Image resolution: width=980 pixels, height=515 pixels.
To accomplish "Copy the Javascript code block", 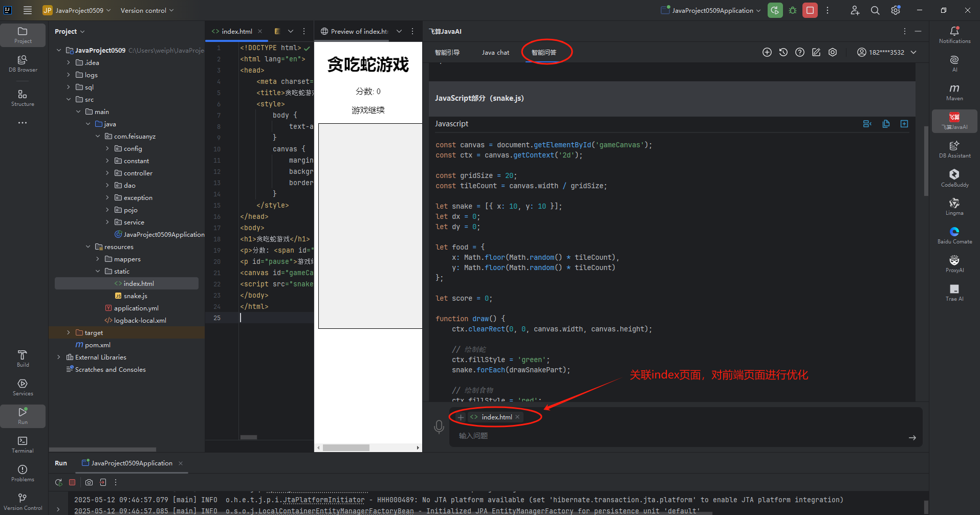I will 886,124.
